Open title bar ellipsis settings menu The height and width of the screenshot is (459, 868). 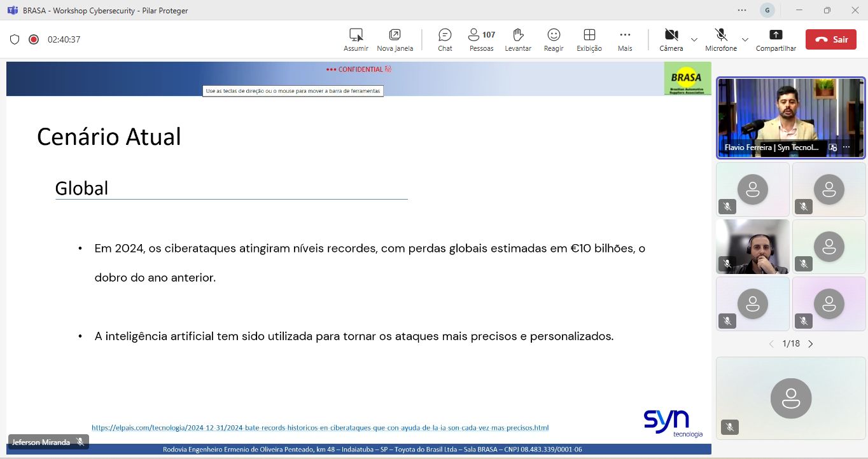(742, 10)
